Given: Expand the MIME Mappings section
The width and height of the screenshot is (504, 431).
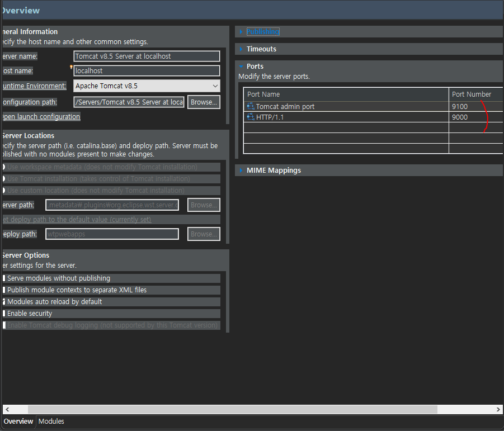Looking at the screenshot, I should pyautogui.click(x=241, y=170).
